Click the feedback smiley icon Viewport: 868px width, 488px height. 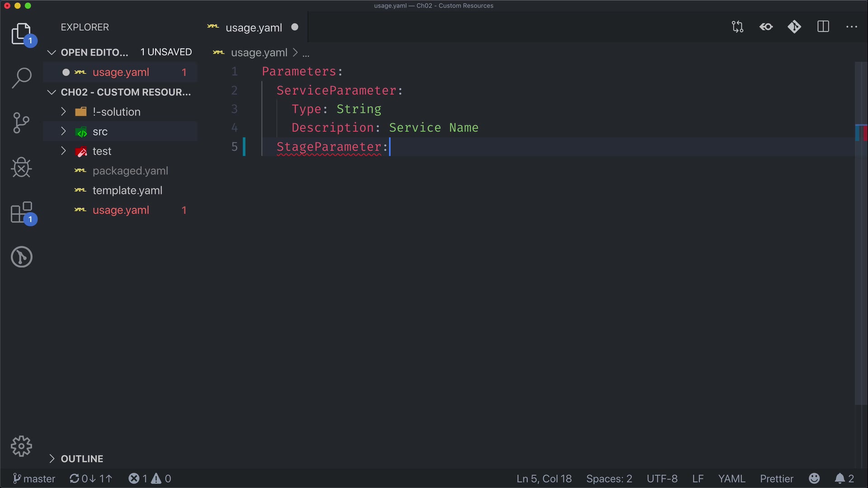(x=814, y=479)
